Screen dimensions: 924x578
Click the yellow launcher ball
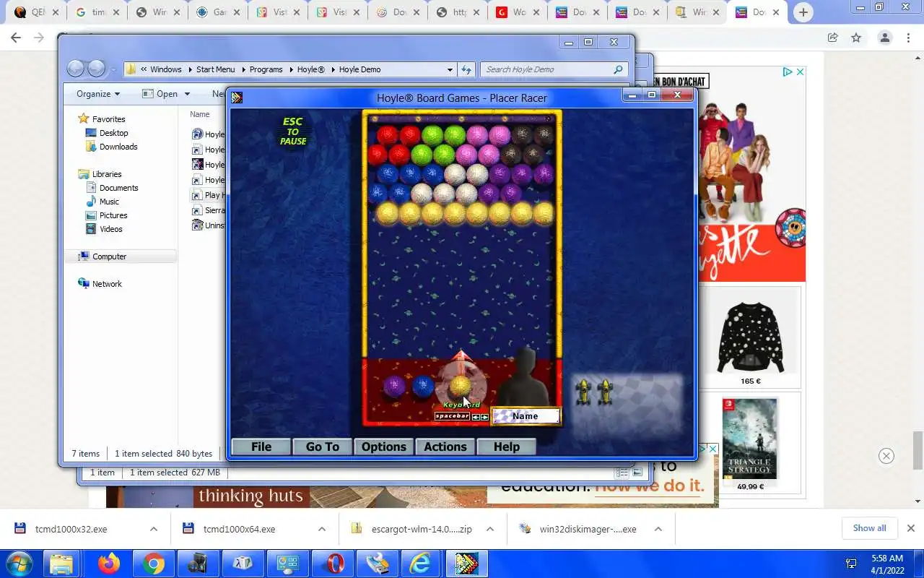(461, 387)
